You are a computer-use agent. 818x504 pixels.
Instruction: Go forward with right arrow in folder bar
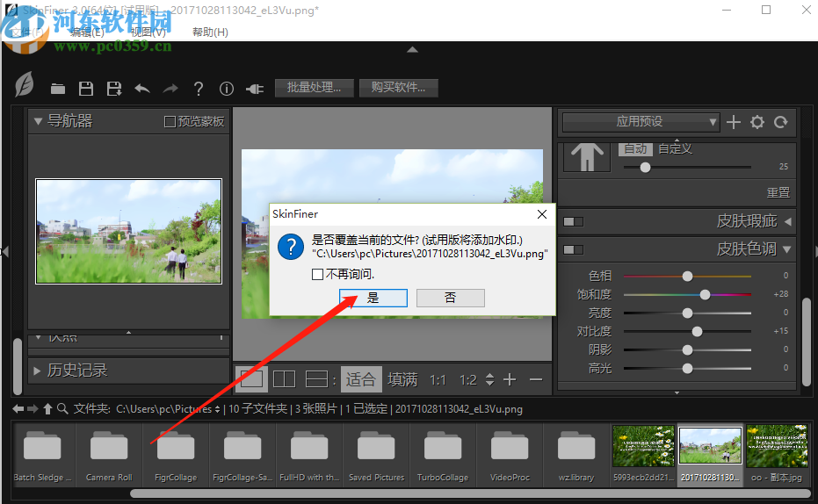33,408
